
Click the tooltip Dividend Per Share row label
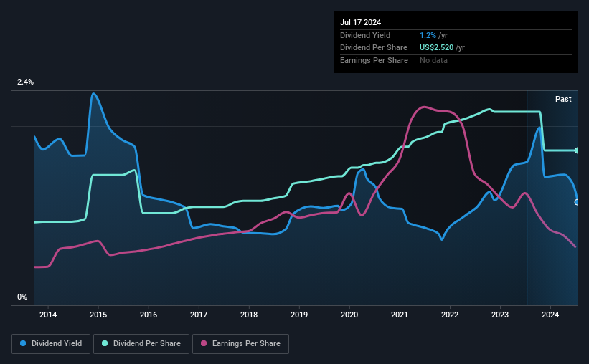tap(374, 48)
